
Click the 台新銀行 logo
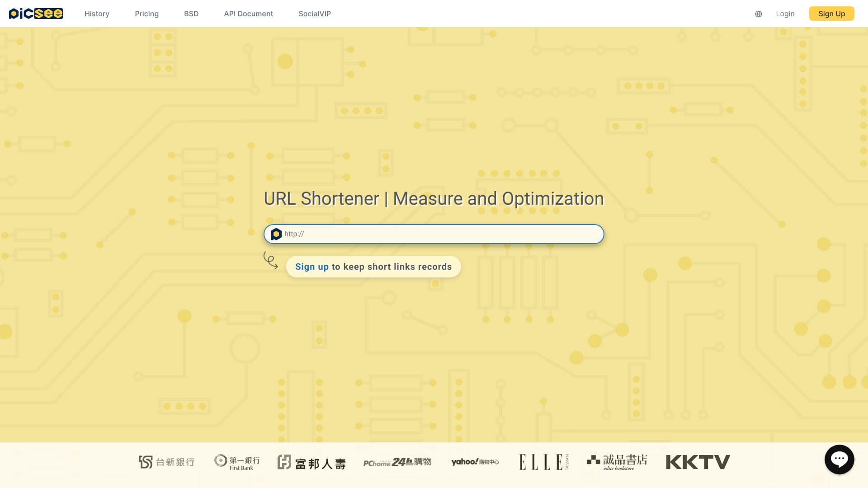(x=166, y=461)
